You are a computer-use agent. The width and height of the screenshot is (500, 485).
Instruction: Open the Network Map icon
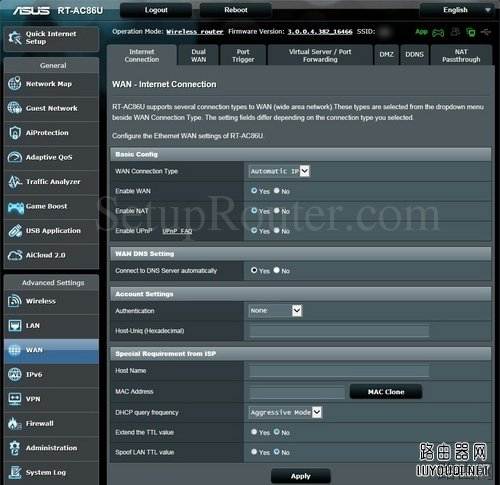15,84
